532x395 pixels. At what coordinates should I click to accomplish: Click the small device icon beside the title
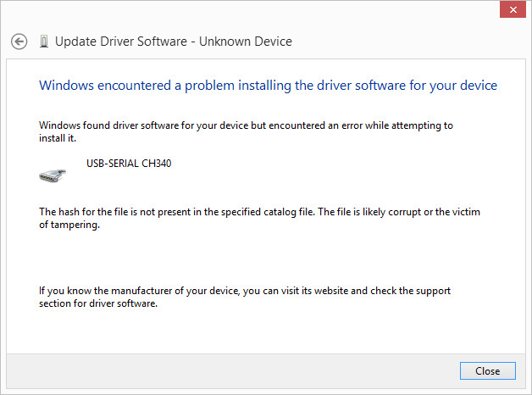(x=44, y=42)
